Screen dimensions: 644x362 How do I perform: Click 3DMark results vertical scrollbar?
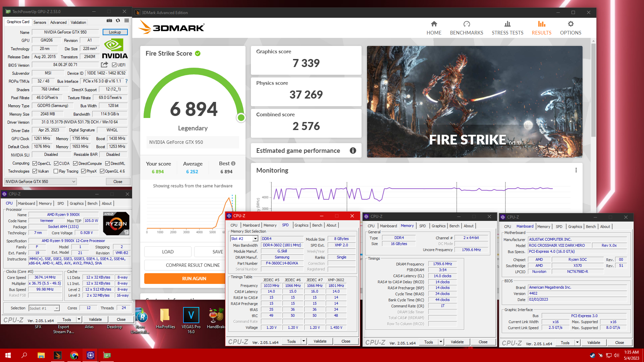(593, 90)
